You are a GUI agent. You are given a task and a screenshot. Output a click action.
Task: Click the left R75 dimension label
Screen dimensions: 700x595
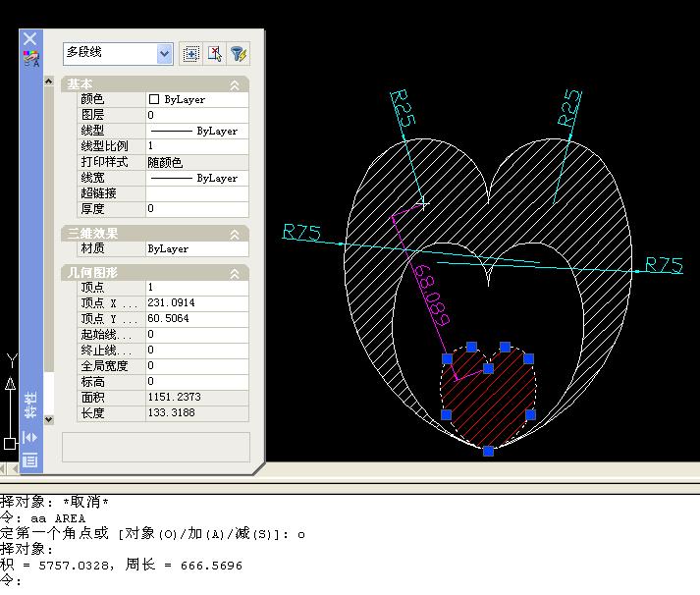[x=301, y=233]
